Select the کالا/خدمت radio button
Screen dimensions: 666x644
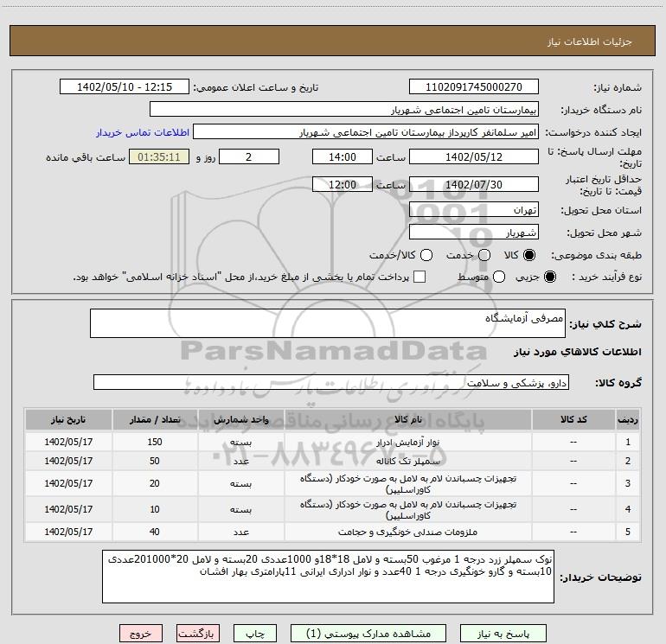[x=426, y=255]
